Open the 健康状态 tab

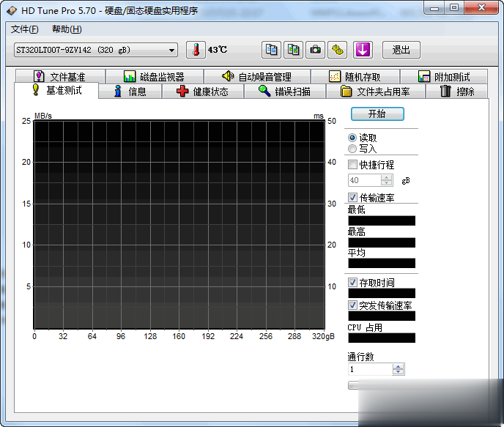pos(202,92)
